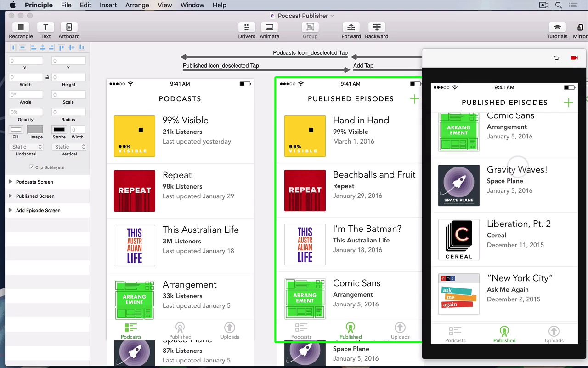Expand Add Episode Screen layer
The height and width of the screenshot is (368, 588).
(x=11, y=210)
